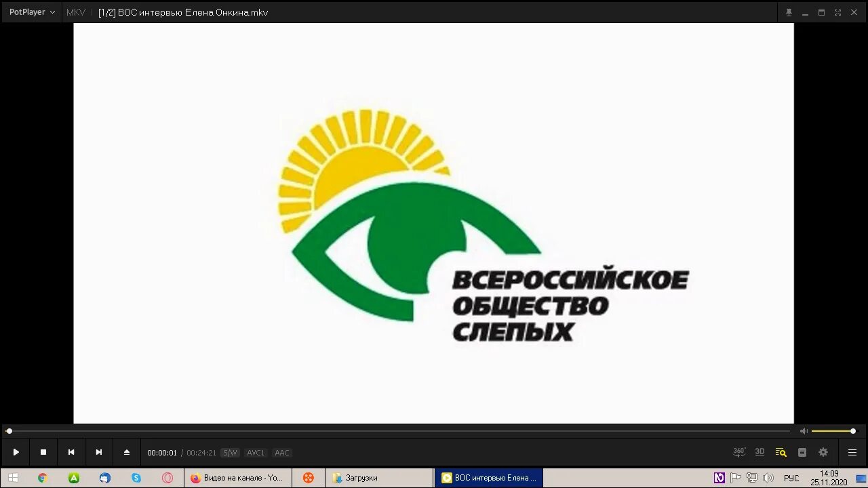Click the MKV format label in title bar
868x488 pixels.
point(76,12)
